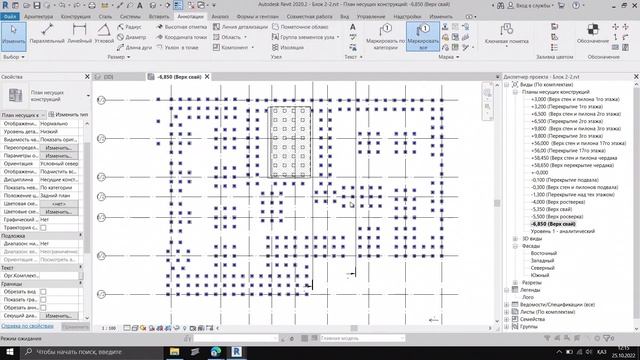
Task: Save the project from quick access toolbar
Action: point(37,5)
